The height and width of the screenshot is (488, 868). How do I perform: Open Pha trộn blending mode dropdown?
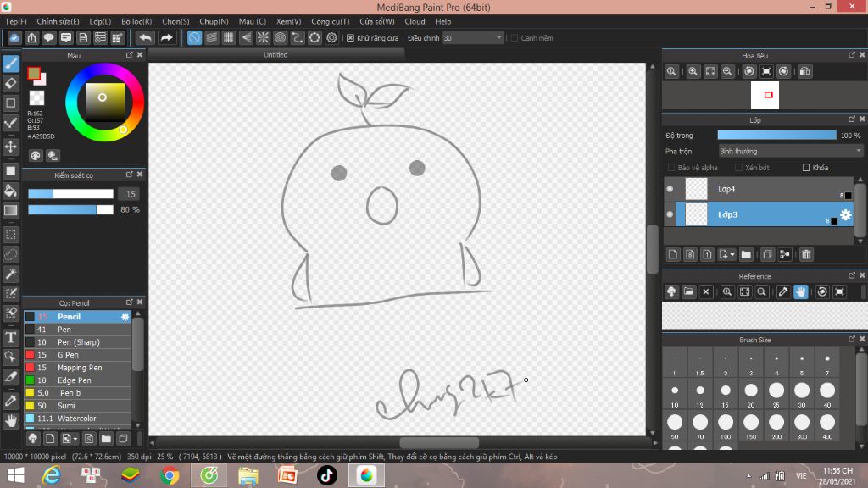click(790, 151)
